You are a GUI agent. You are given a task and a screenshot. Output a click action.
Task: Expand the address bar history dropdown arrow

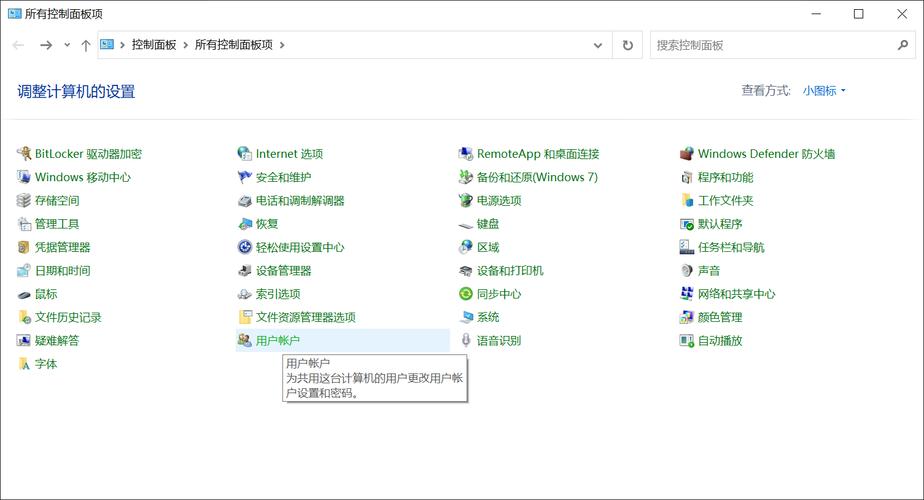tap(598, 45)
